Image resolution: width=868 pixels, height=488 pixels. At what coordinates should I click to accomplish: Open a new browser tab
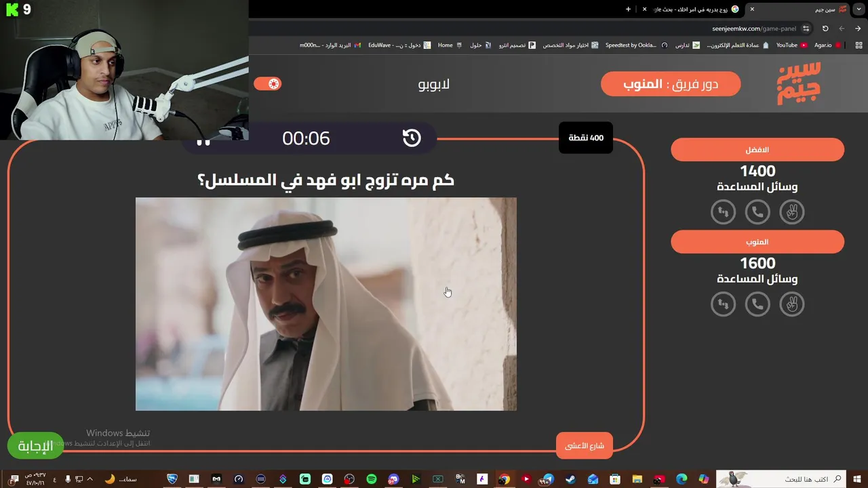[628, 9]
